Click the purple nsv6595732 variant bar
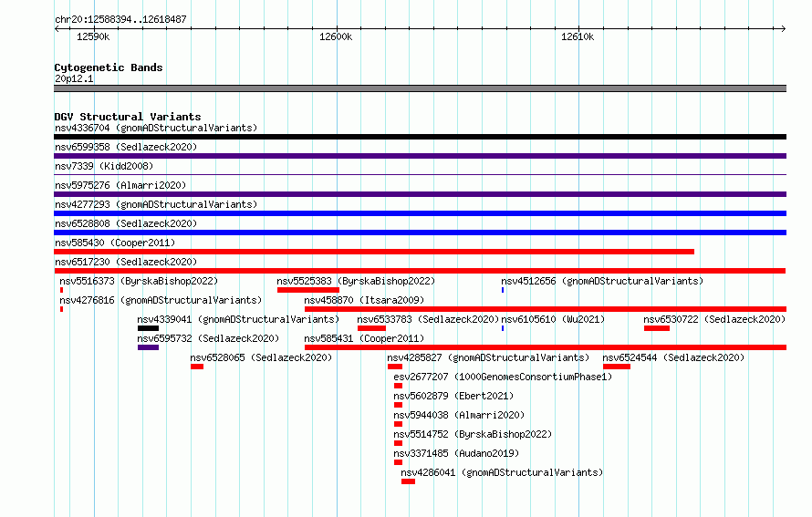Image resolution: width=812 pixels, height=517 pixels. click(148, 347)
